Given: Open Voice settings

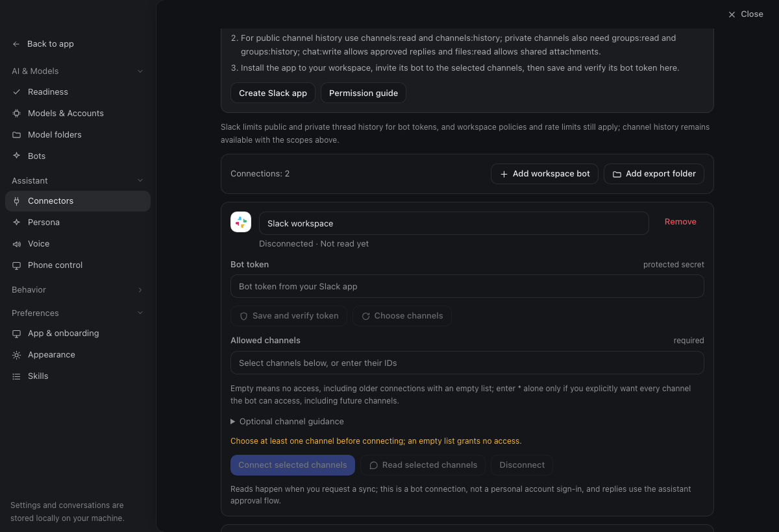Looking at the screenshot, I should 78,244.
